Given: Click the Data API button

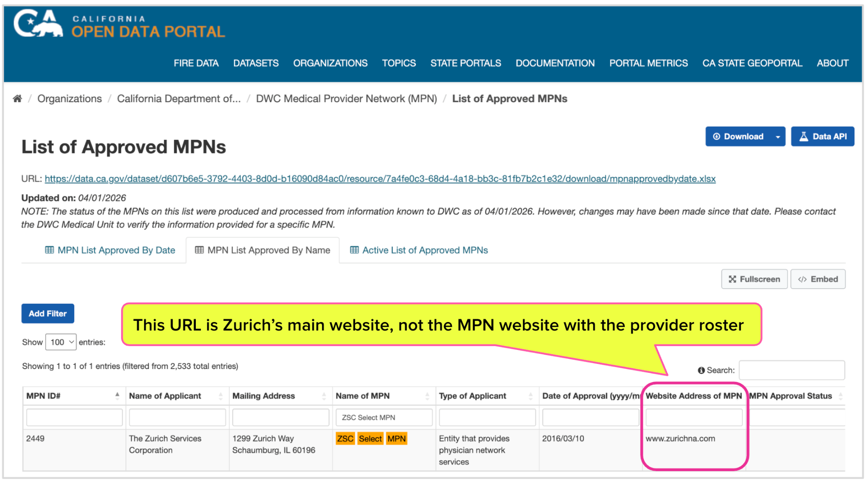Looking at the screenshot, I should pyautogui.click(x=822, y=136).
